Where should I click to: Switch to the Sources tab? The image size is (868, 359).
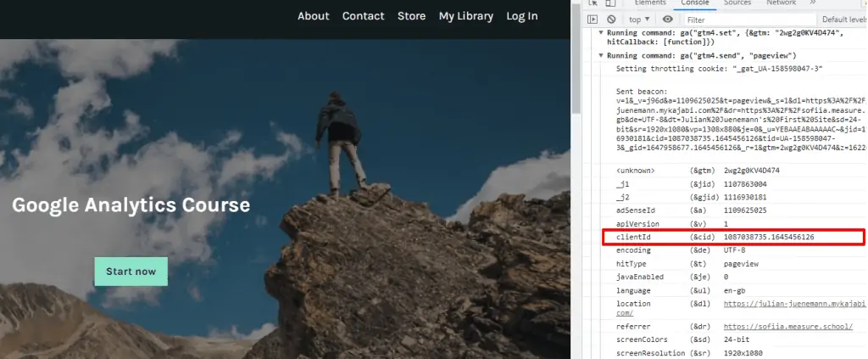[737, 3]
